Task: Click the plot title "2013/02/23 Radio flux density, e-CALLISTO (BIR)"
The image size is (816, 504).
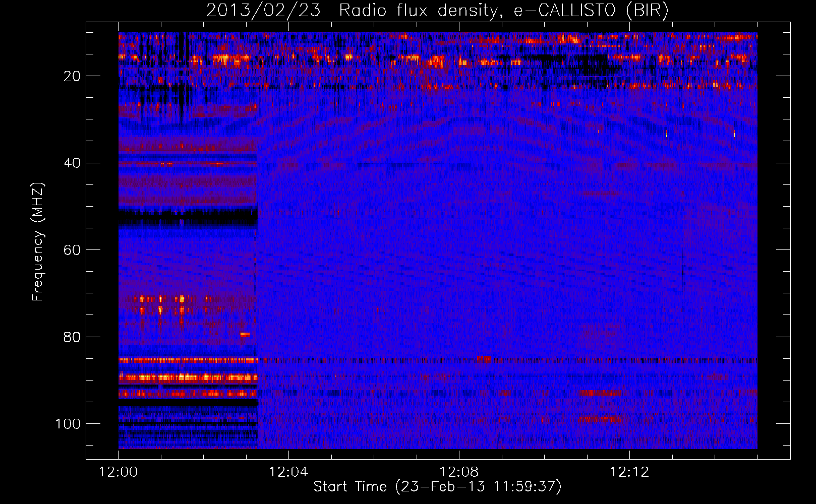Action: pyautogui.click(x=437, y=11)
